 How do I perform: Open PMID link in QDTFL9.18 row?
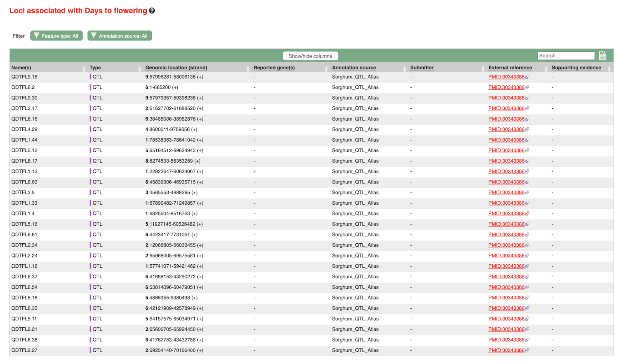[x=506, y=77]
